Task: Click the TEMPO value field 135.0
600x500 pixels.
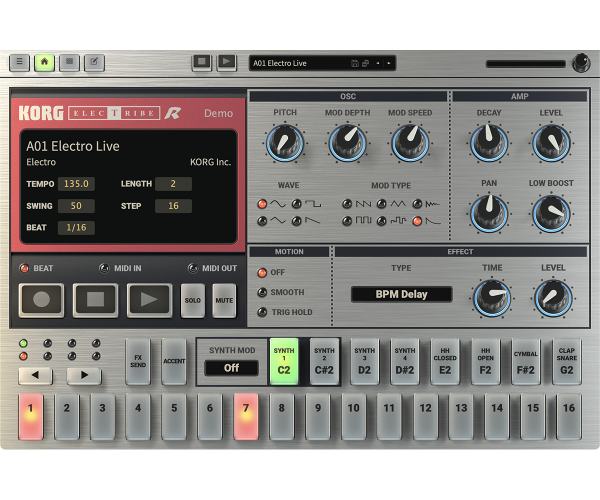Action: click(76, 184)
